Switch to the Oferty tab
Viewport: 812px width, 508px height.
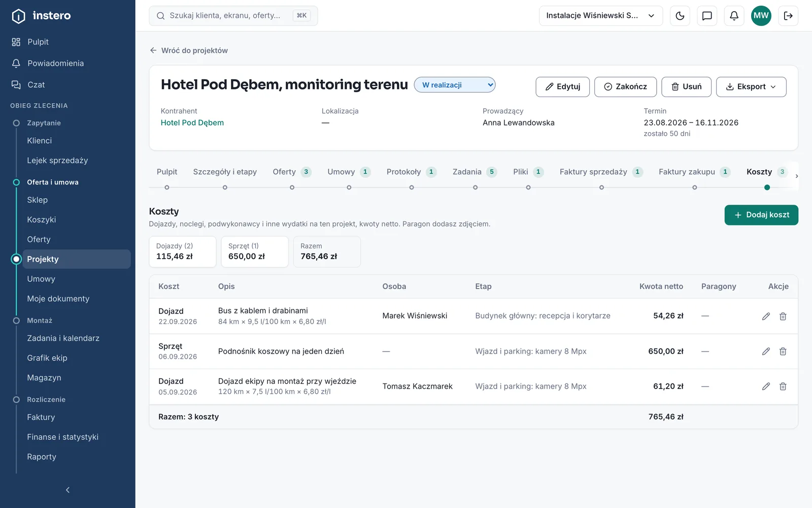pyautogui.click(x=292, y=172)
